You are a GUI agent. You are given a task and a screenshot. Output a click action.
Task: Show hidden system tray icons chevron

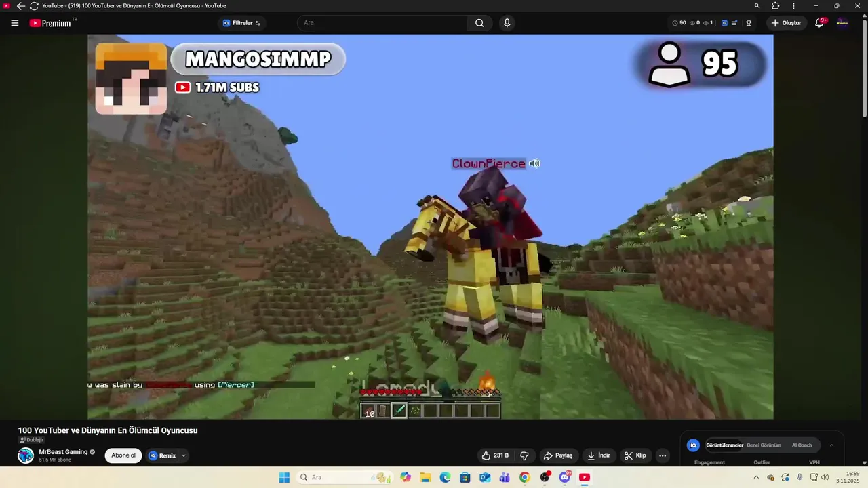757,477
